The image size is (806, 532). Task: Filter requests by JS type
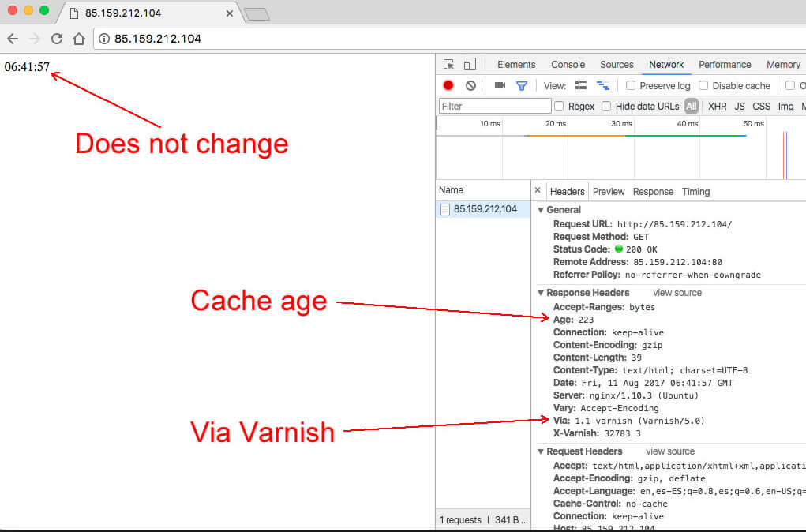coord(740,107)
